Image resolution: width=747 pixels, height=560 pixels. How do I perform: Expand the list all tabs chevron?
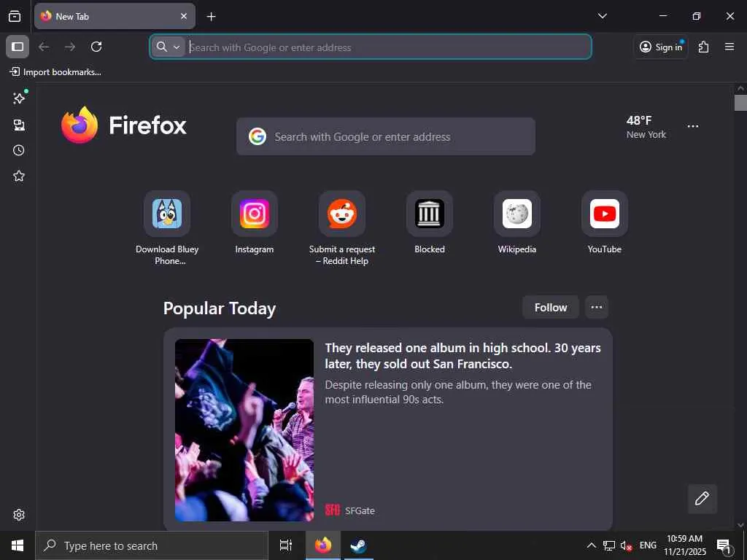pyautogui.click(x=602, y=16)
